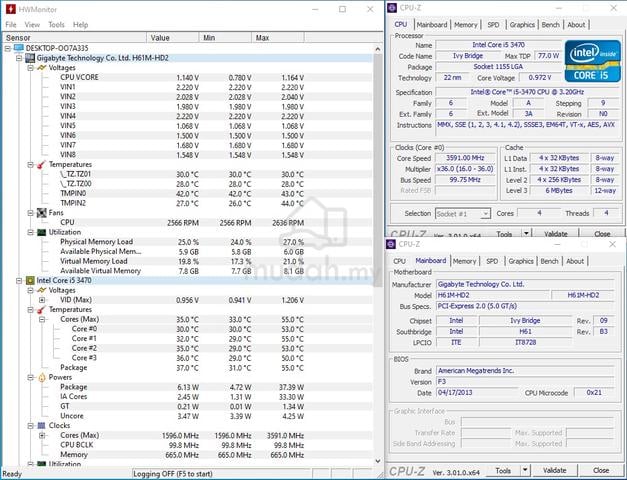Screen dimensions: 627x480
Task: Open Tools dropdown arrow in upper CPU-Z
Action: coord(526,233)
